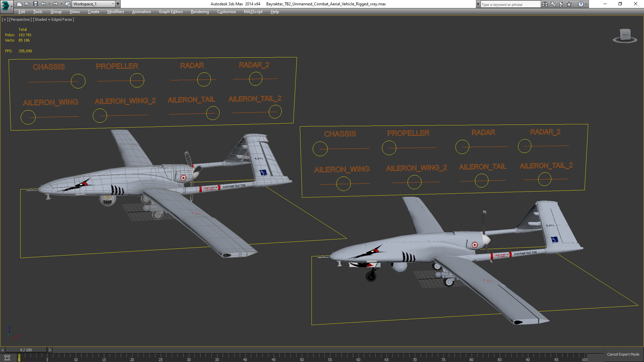Click the Communication Center satellite icon
Viewport: 644px width, 362px height.
[x=561, y=4]
